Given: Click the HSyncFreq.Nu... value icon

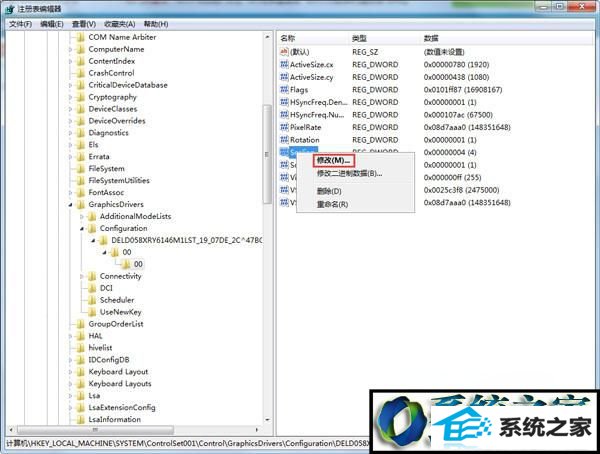Looking at the screenshot, I should (284, 114).
